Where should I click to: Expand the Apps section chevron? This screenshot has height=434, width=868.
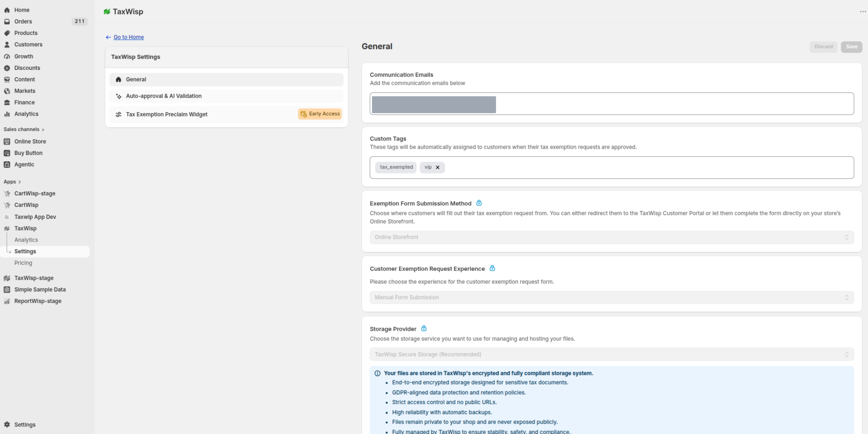click(x=20, y=182)
